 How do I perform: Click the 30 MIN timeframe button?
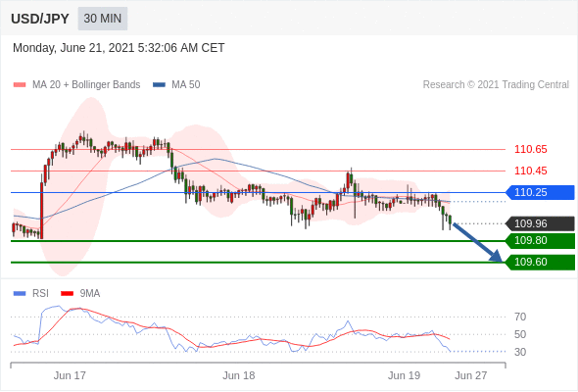click(x=103, y=19)
